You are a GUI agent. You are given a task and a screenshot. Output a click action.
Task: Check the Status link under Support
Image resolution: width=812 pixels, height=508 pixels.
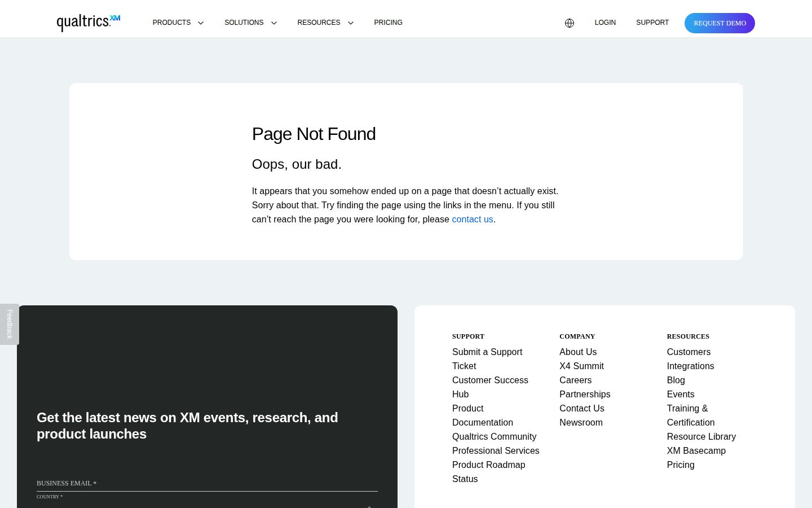pyautogui.click(x=465, y=479)
